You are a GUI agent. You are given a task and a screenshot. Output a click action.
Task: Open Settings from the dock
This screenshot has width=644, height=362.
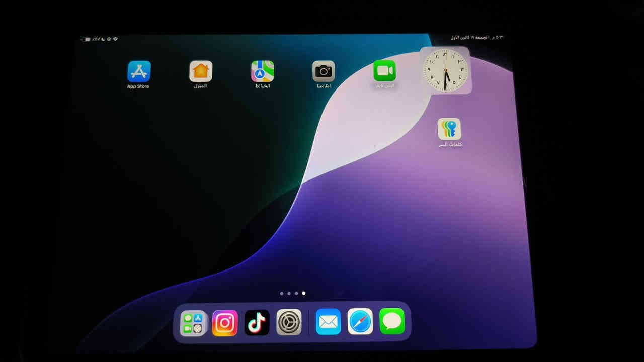[289, 322]
